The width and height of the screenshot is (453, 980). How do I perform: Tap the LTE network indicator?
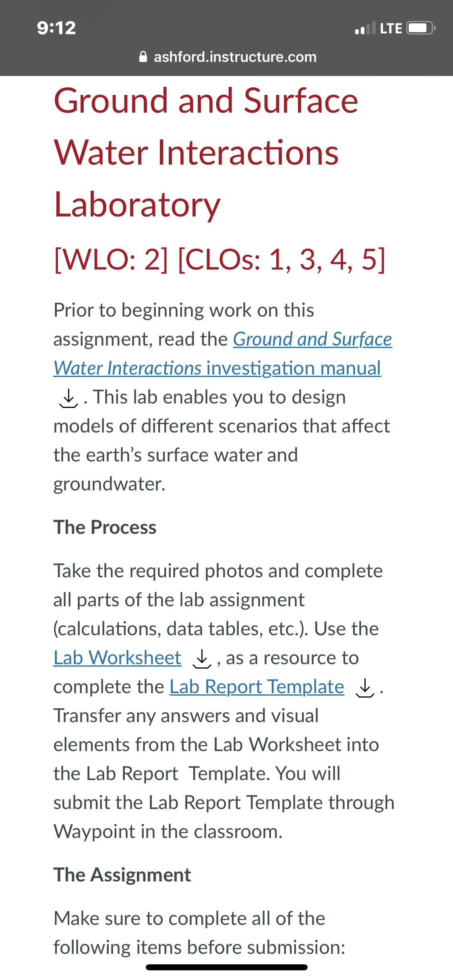point(391,29)
